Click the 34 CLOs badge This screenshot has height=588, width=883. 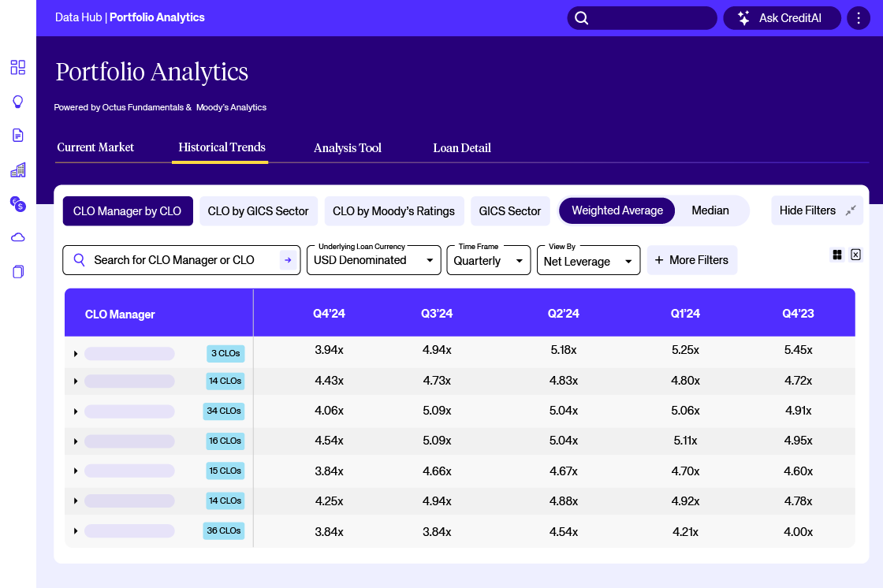point(224,411)
